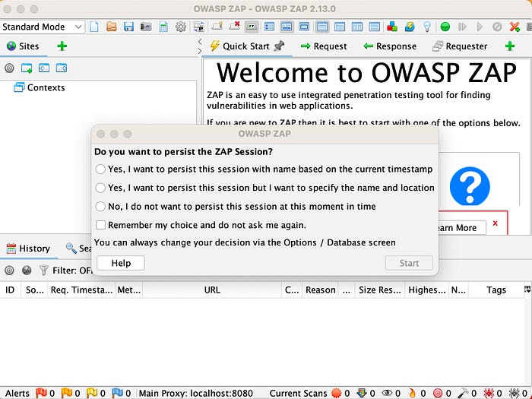This screenshot has width=532, height=399.
Task: Click the layout icon with stacked rows
Action: click(374, 27)
